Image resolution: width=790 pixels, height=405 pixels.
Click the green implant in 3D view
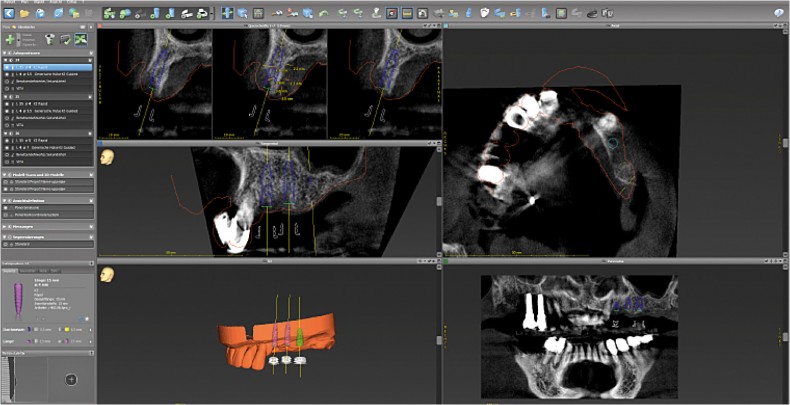(x=299, y=338)
